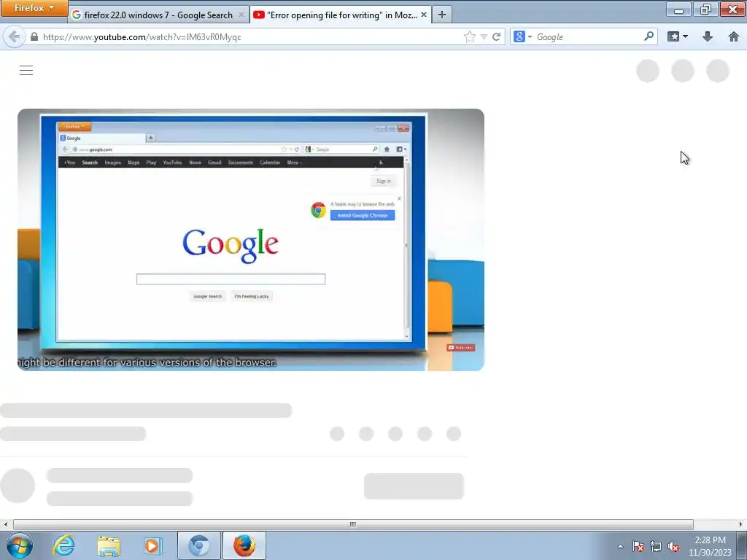This screenshot has height=560, width=747.
Task: Show hidden system tray icons arrow
Action: (x=620, y=546)
